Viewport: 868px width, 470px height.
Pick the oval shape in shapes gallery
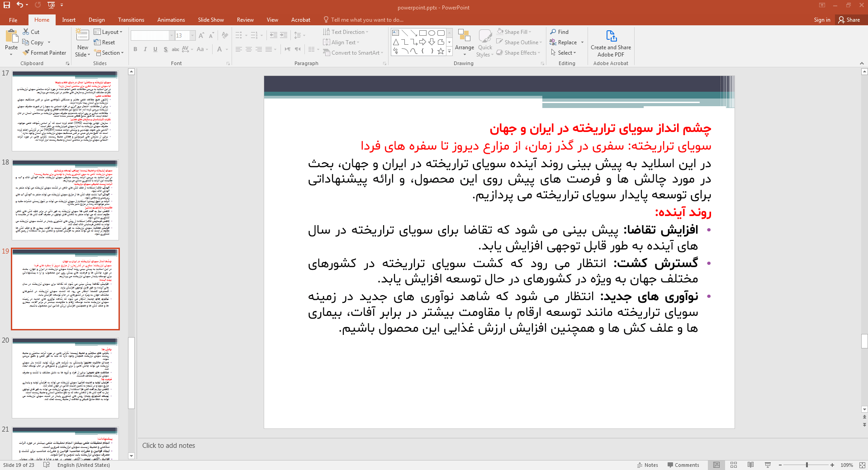(x=432, y=33)
